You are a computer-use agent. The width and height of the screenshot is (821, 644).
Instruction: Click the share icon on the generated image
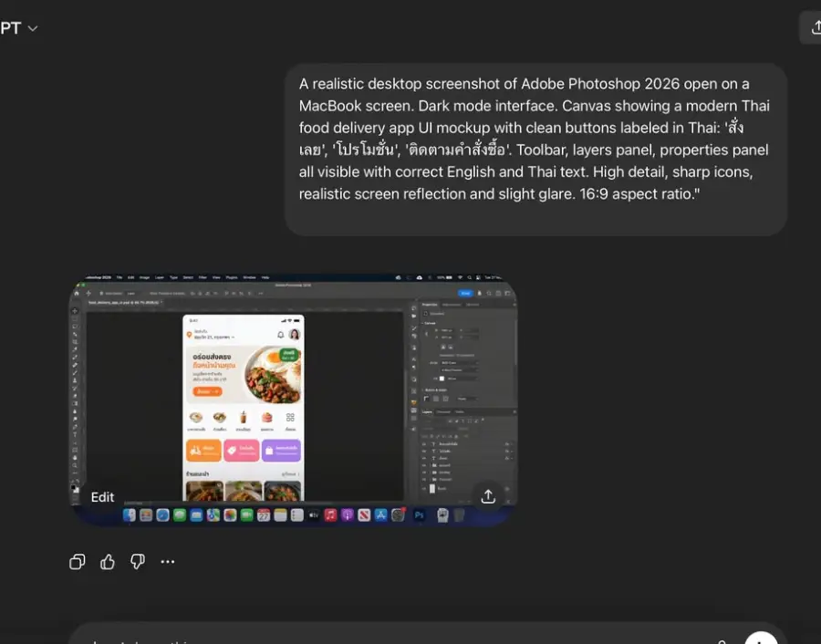pos(488,496)
